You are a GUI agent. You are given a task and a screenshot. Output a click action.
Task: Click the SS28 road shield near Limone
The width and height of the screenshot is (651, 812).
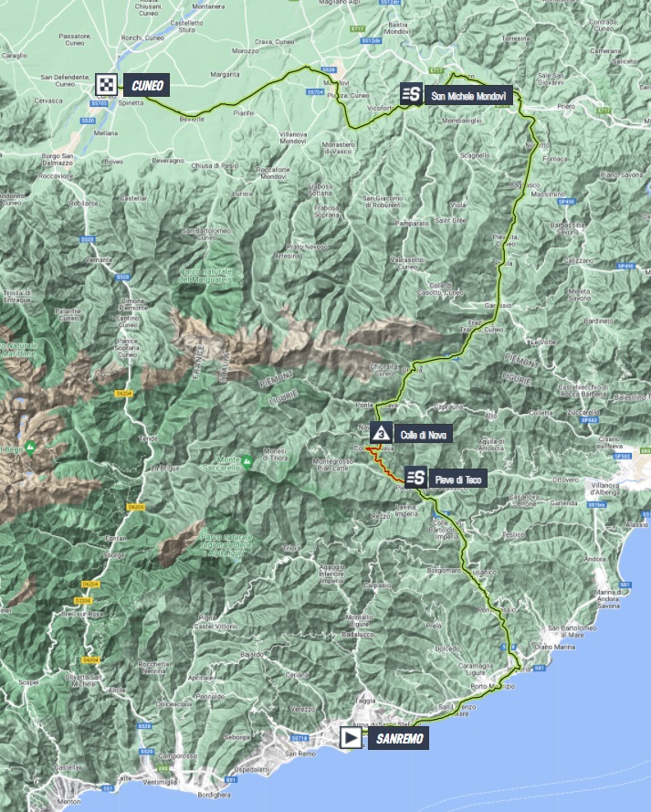coord(123,276)
